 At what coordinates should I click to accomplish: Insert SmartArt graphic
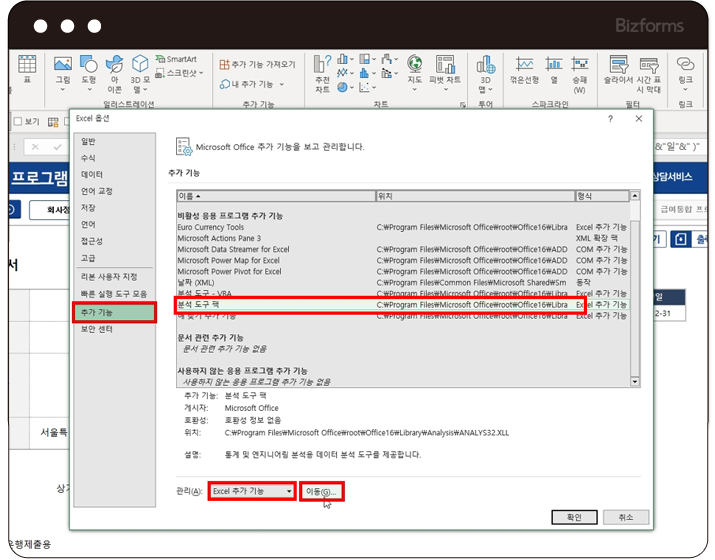point(176,59)
